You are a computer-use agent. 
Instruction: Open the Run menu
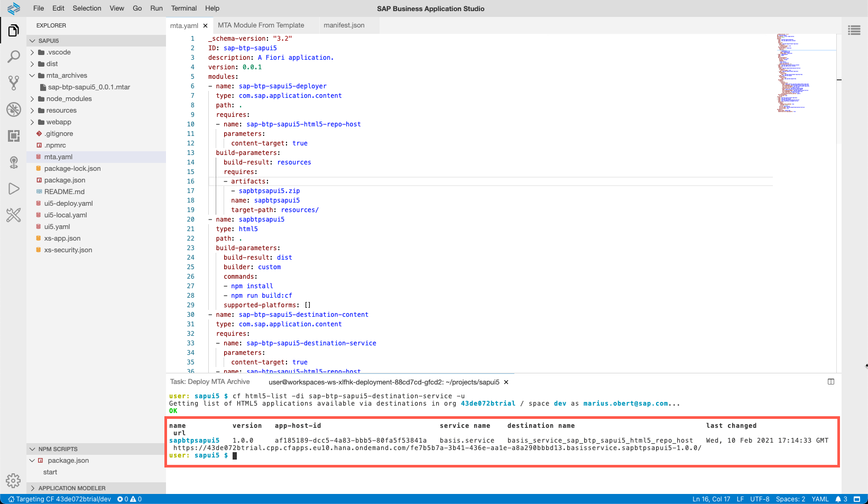pyautogui.click(x=156, y=8)
